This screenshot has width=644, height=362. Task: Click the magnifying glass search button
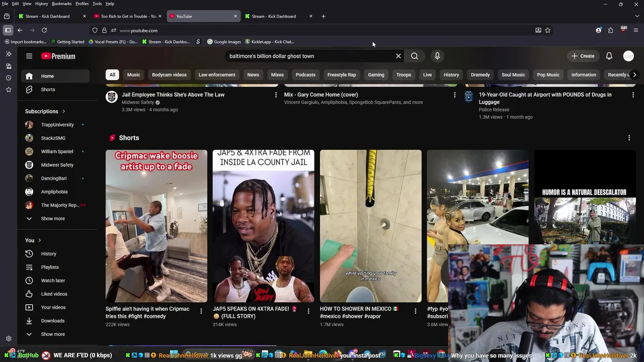tap(415, 56)
